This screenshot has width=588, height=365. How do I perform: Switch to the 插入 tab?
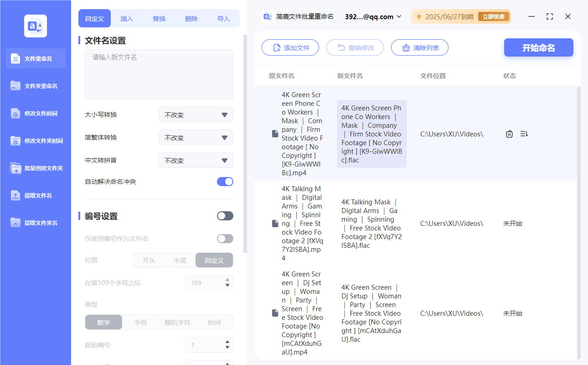click(x=126, y=18)
